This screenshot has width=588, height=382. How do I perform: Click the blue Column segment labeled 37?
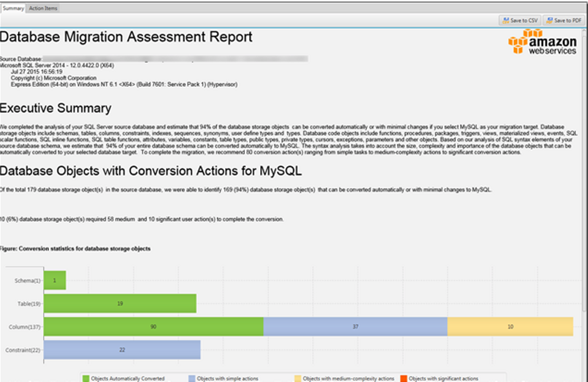click(x=355, y=327)
